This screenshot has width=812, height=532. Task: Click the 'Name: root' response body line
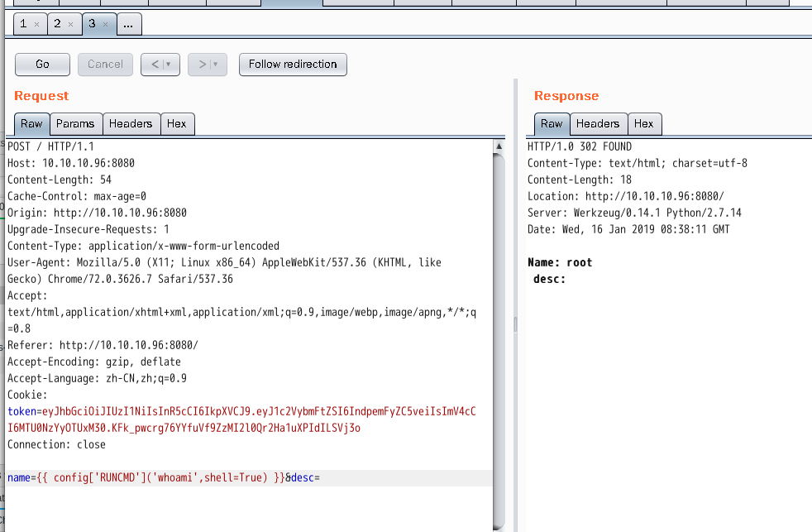560,262
